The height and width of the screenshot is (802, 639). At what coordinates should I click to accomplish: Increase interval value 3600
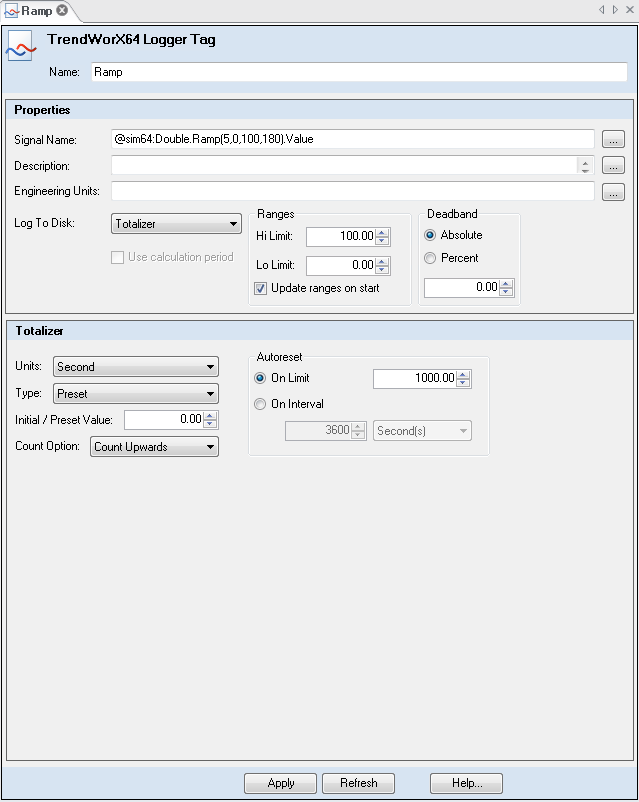click(359, 427)
